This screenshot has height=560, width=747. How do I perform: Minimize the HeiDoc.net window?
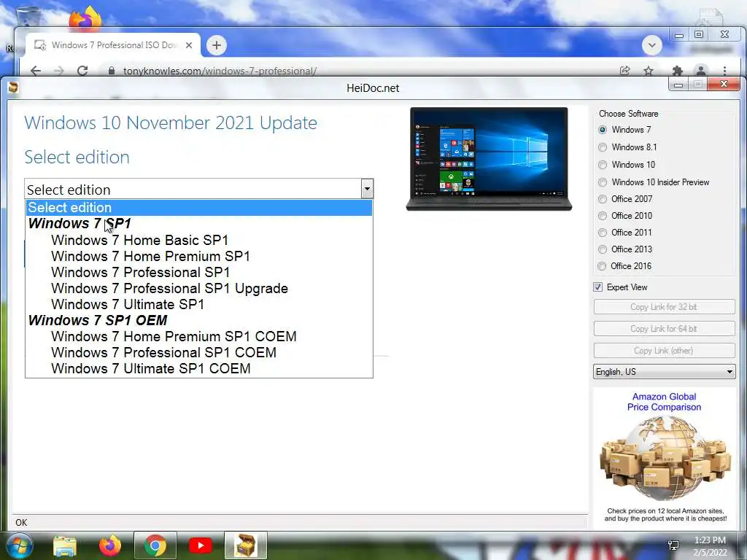pos(678,85)
